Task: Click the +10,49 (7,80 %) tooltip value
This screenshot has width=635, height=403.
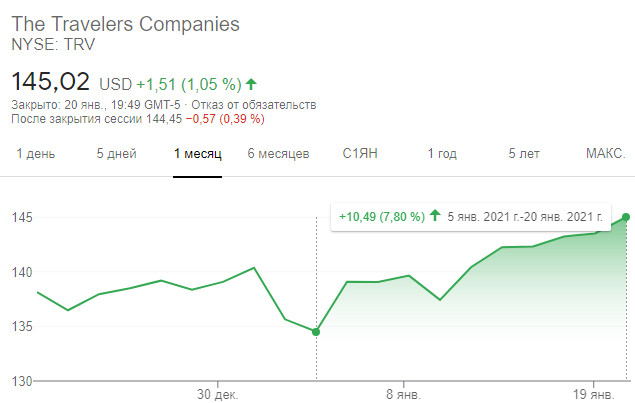Action: 382,216
